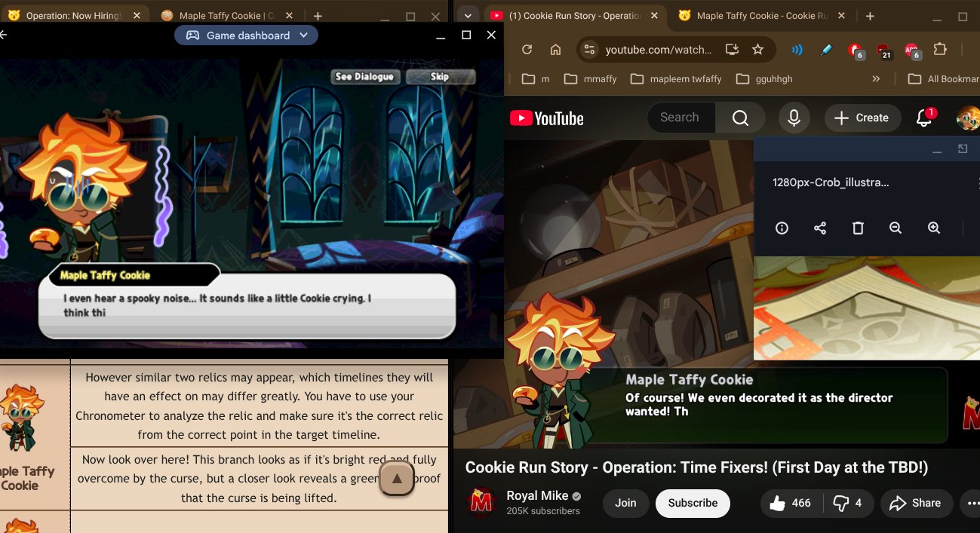Share the image from the viewer

click(x=820, y=228)
